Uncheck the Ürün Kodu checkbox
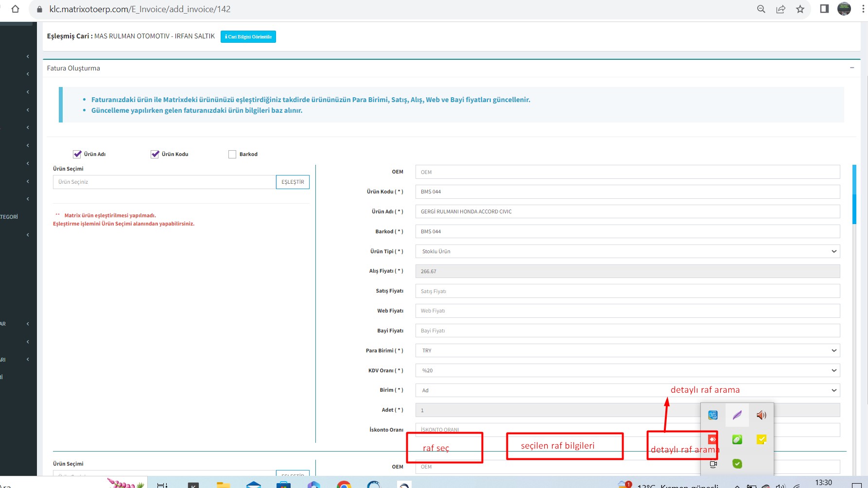868x488 pixels. click(155, 154)
